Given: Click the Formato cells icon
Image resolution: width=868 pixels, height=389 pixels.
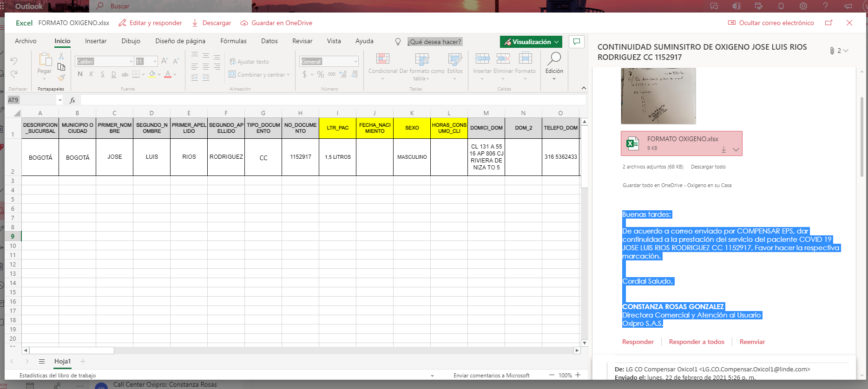Looking at the screenshot, I should click(526, 58).
